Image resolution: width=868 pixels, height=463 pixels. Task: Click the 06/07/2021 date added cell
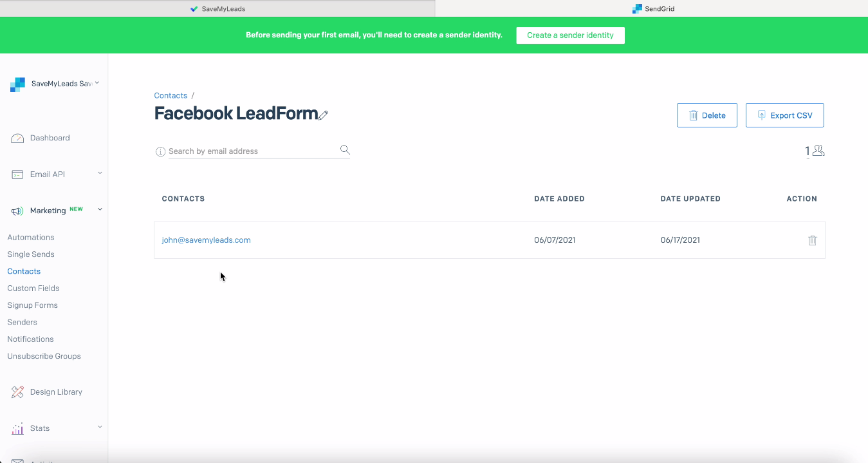555,240
